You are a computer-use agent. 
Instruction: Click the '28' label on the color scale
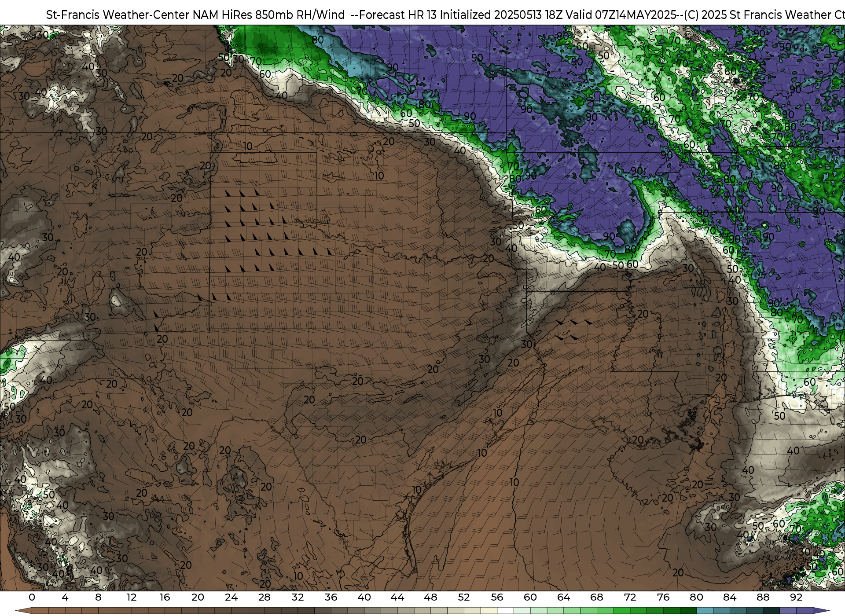coord(264,597)
